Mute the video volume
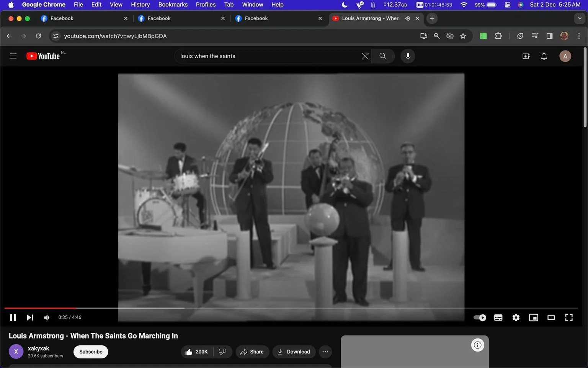Viewport: 588px width, 368px height. (47, 317)
